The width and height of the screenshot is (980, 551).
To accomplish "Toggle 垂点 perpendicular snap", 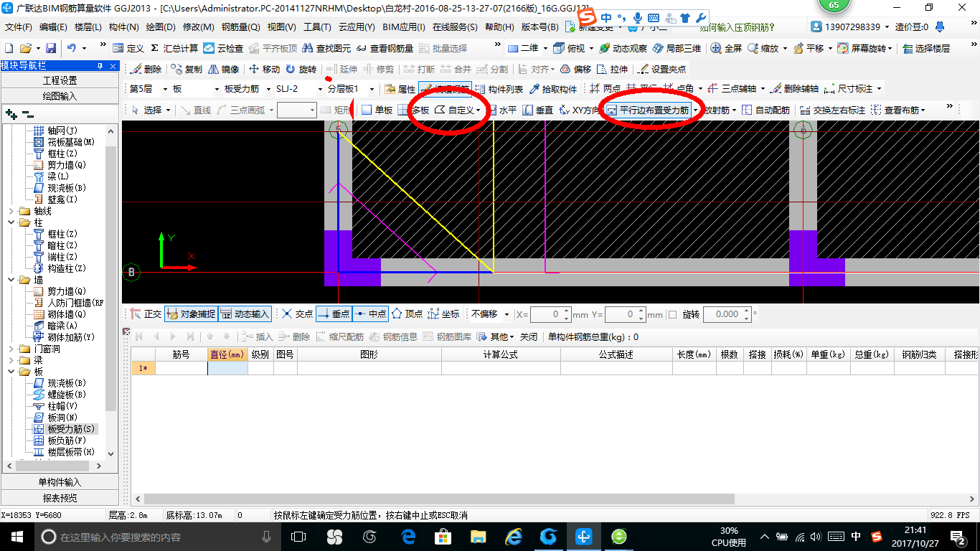I will 334,314.
